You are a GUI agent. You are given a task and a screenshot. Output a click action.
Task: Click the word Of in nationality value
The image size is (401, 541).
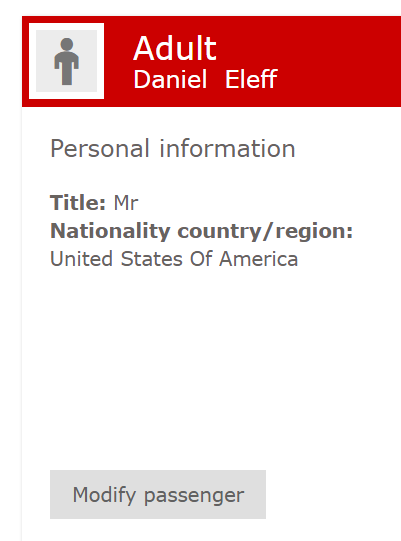pos(201,259)
